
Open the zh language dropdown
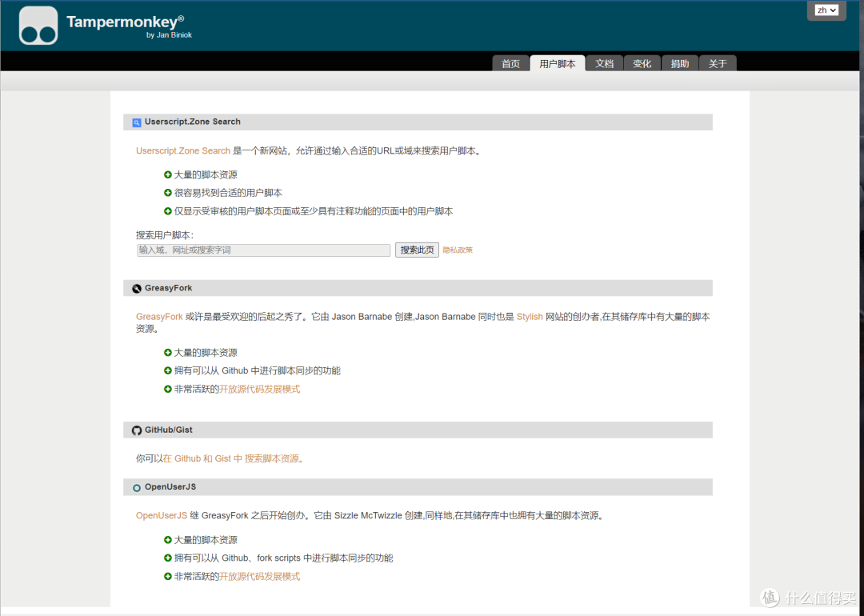(826, 10)
